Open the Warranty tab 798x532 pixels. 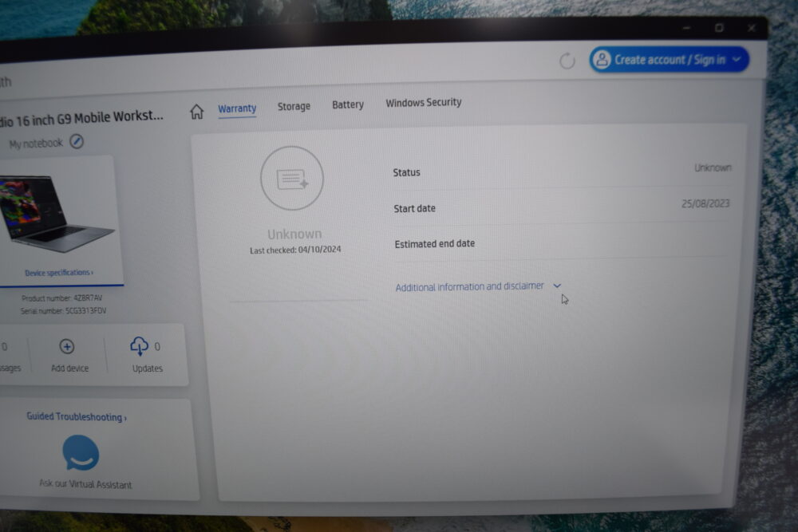[237, 108]
